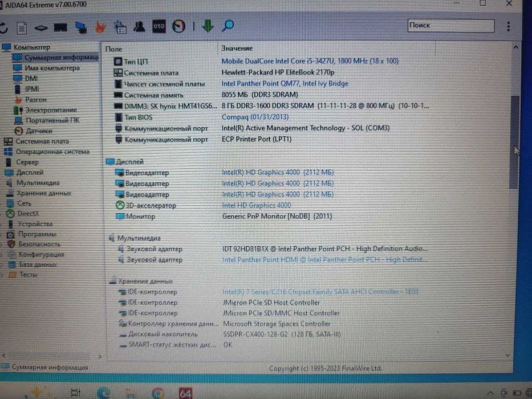The image size is (532, 399).
Task: Click the left tree scroll-right arrow
Action: [x=99, y=356]
